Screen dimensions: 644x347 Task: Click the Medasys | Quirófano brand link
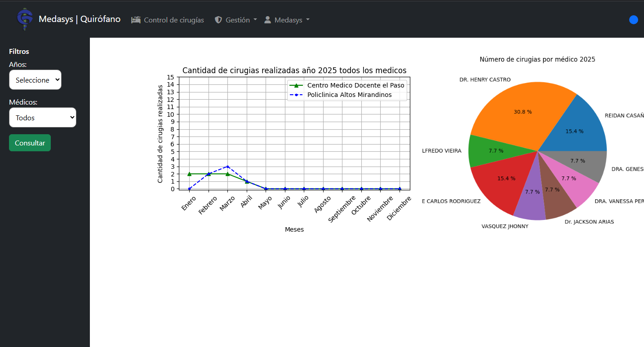[80, 19]
